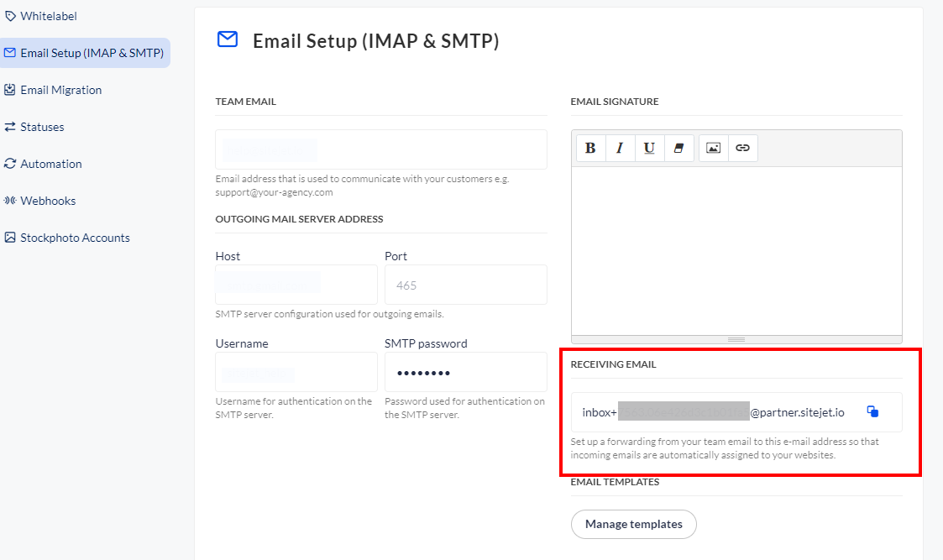Copy the receiving email address
The height and width of the screenshot is (560, 943).
click(x=872, y=412)
